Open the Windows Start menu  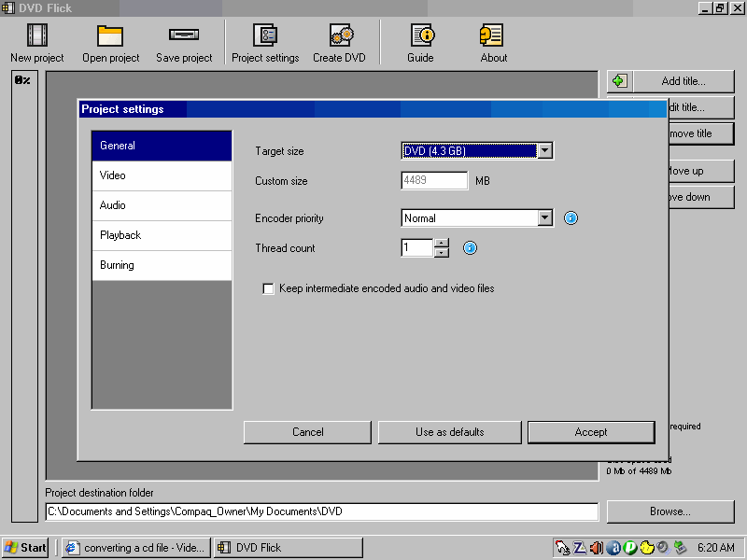click(25, 548)
